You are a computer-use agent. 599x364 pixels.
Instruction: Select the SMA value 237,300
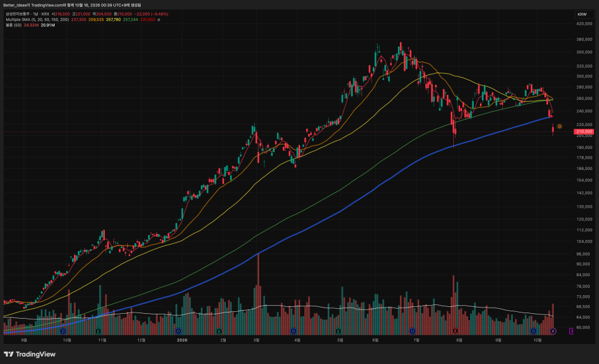79,19
